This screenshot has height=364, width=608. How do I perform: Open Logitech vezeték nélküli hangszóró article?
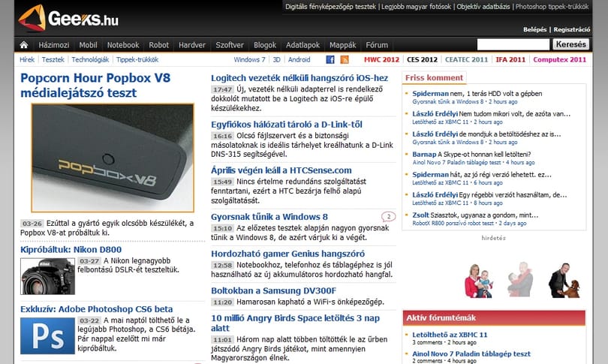click(x=299, y=78)
